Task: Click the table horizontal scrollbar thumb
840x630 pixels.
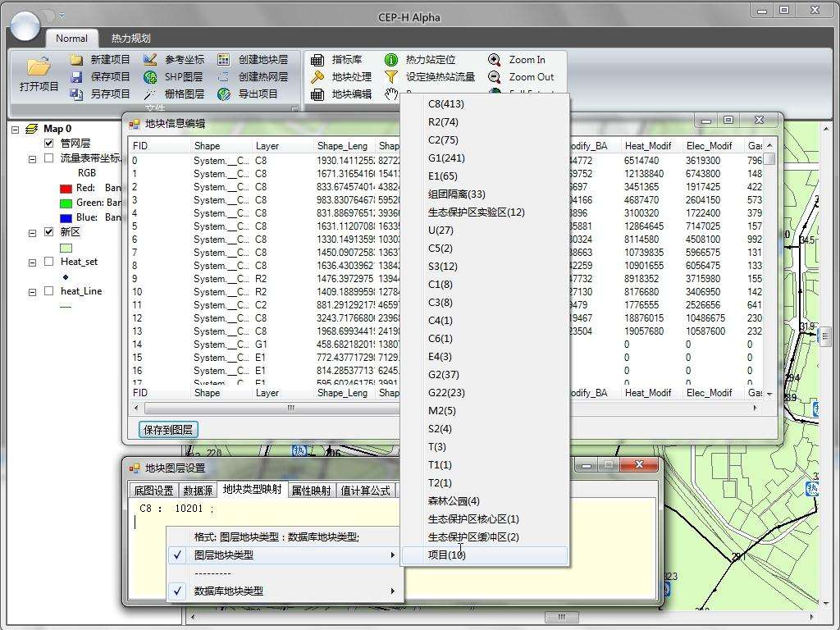Action: point(291,409)
